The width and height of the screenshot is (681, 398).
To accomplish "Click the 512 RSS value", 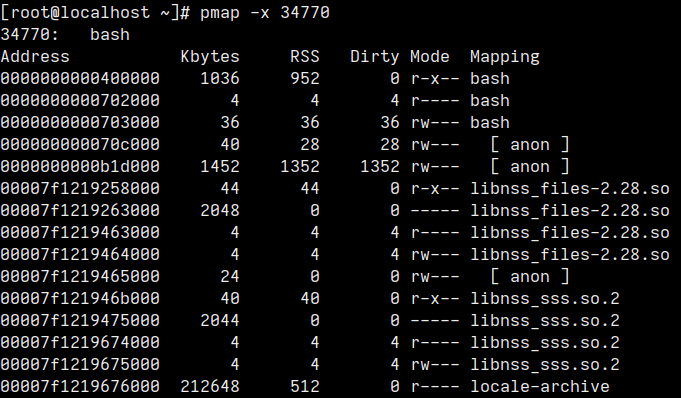I will [x=305, y=386].
